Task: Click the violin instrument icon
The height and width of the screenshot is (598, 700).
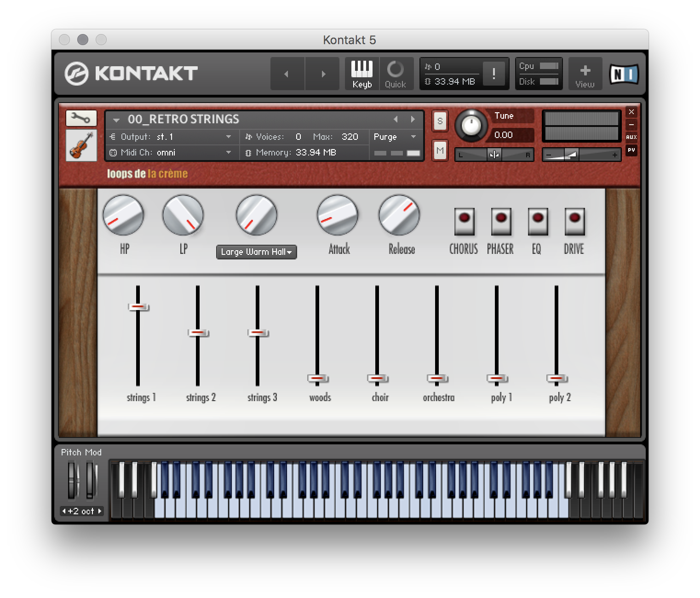Action: pyautogui.click(x=81, y=145)
